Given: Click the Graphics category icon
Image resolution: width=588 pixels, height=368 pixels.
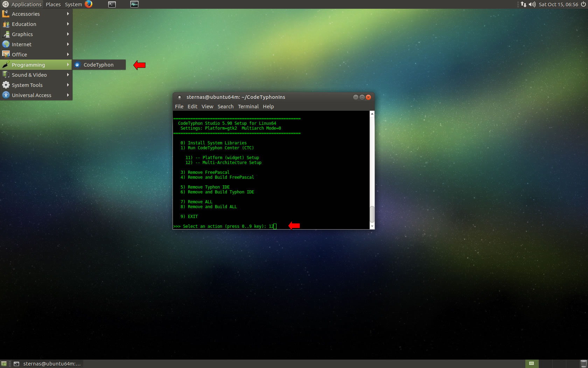Looking at the screenshot, I should (6, 34).
